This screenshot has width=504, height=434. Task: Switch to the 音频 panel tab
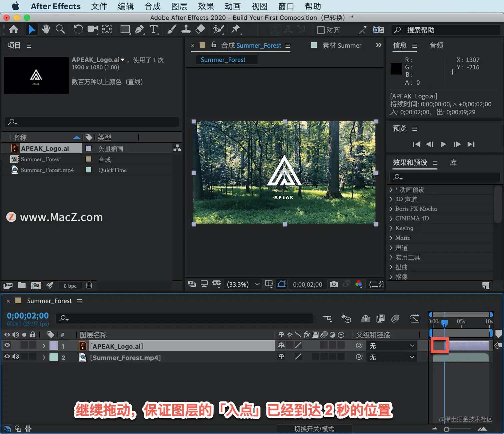point(436,45)
